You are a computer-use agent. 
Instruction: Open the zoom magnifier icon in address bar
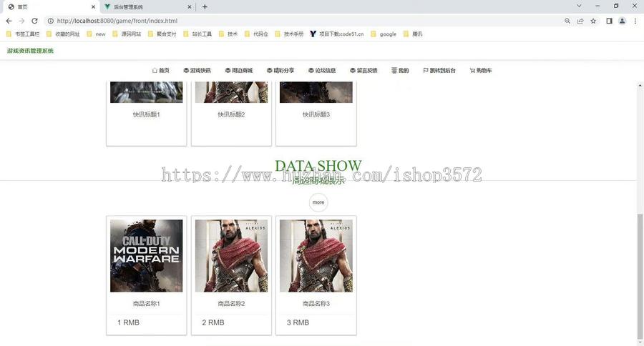(567, 21)
